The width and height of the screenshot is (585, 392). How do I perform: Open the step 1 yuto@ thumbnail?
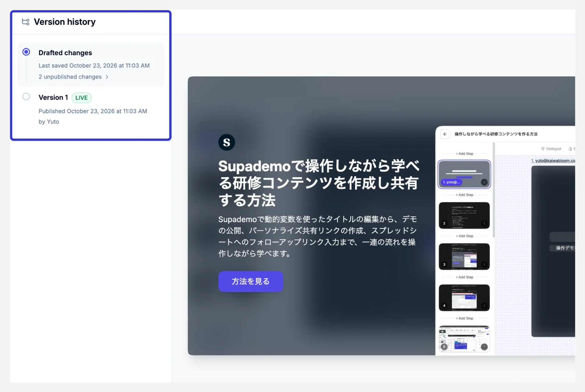click(x=464, y=174)
